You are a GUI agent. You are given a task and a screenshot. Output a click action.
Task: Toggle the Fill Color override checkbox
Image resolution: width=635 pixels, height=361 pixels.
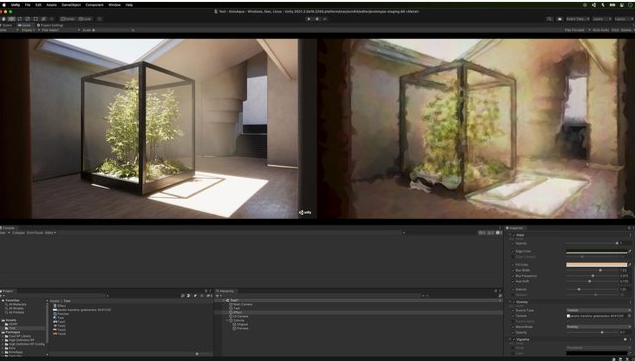(x=513, y=265)
